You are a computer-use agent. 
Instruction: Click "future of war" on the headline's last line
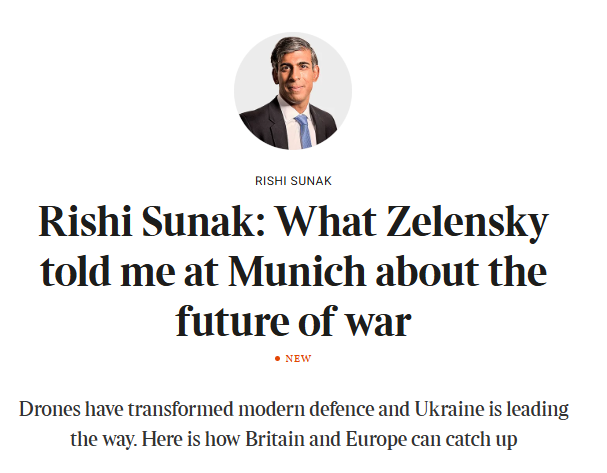pyautogui.click(x=293, y=321)
